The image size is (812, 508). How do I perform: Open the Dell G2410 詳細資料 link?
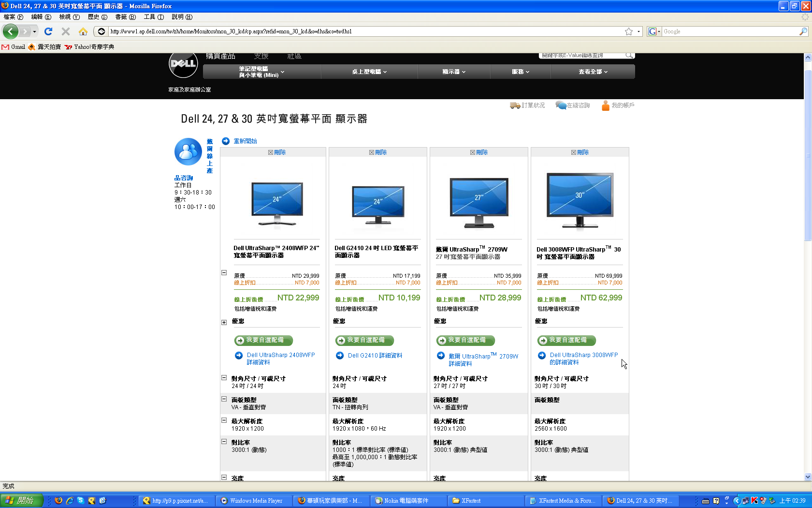point(375,356)
